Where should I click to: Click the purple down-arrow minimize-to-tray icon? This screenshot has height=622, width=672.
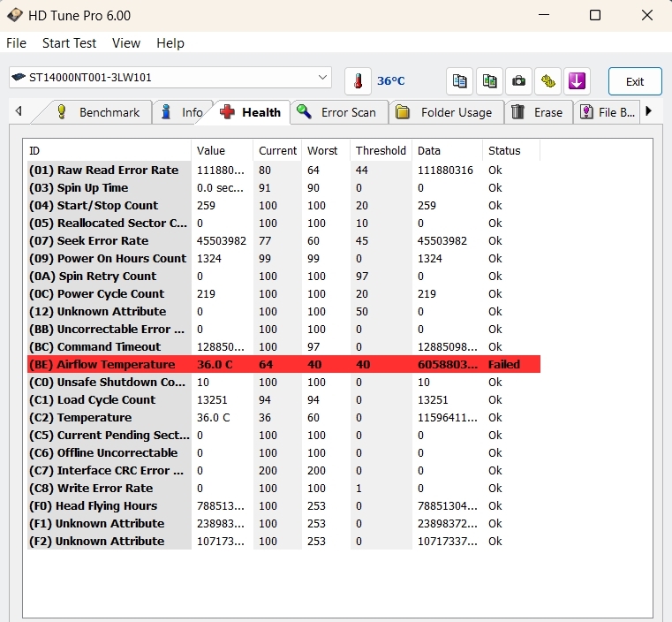(x=577, y=81)
